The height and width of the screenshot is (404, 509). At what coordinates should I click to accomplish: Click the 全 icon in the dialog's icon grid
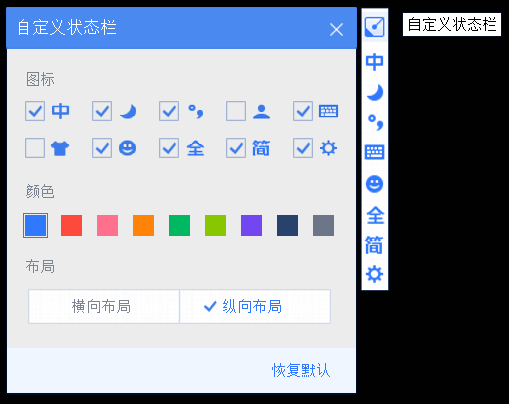[x=195, y=148]
